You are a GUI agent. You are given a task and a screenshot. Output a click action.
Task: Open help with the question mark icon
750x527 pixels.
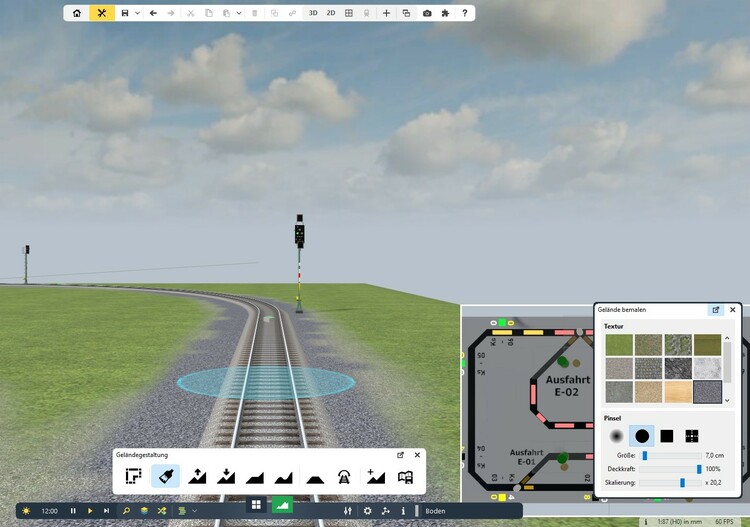click(464, 13)
